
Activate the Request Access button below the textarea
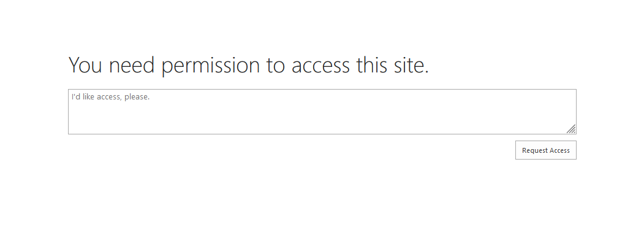(x=545, y=150)
